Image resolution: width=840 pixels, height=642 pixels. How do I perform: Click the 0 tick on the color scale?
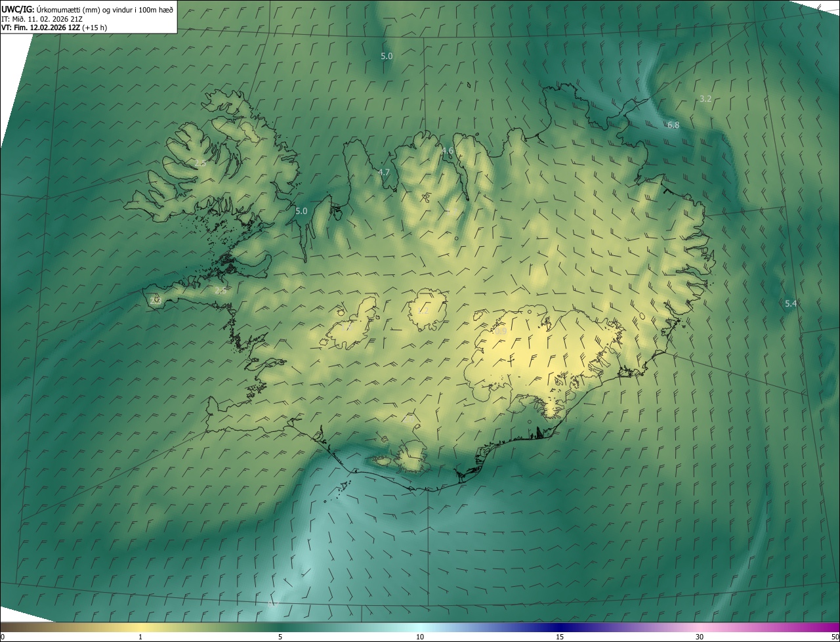pos(3,637)
